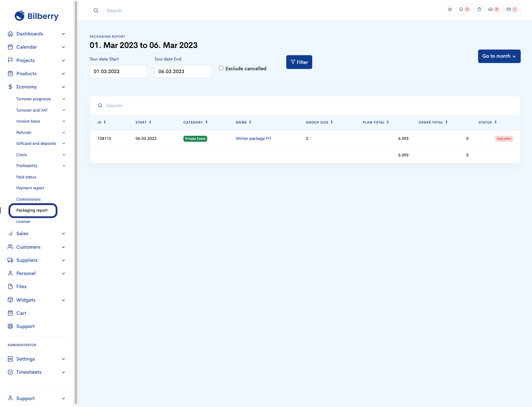This screenshot has width=532, height=407.
Task: Open the Winter package FIT link
Action: click(254, 139)
